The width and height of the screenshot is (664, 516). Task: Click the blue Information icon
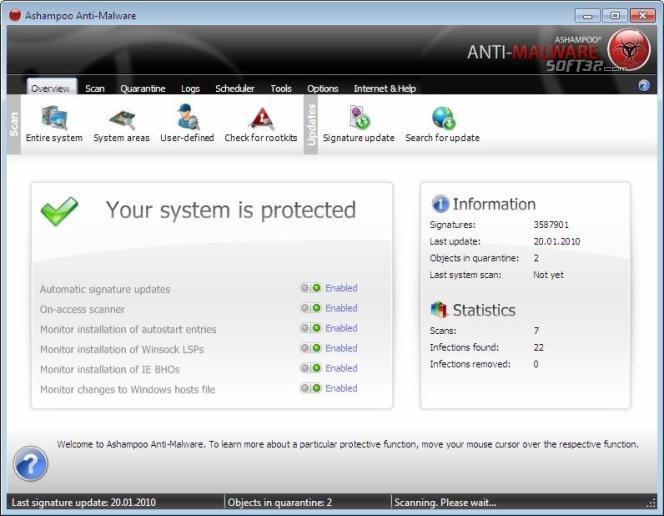440,204
